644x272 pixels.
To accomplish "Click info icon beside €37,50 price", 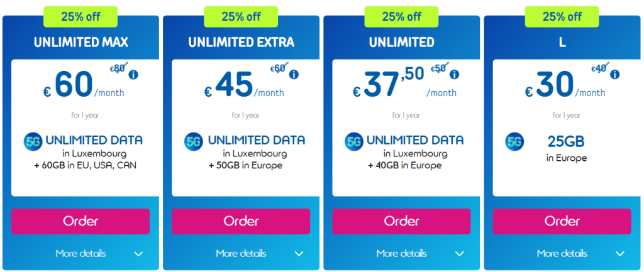I will point(455,75).
